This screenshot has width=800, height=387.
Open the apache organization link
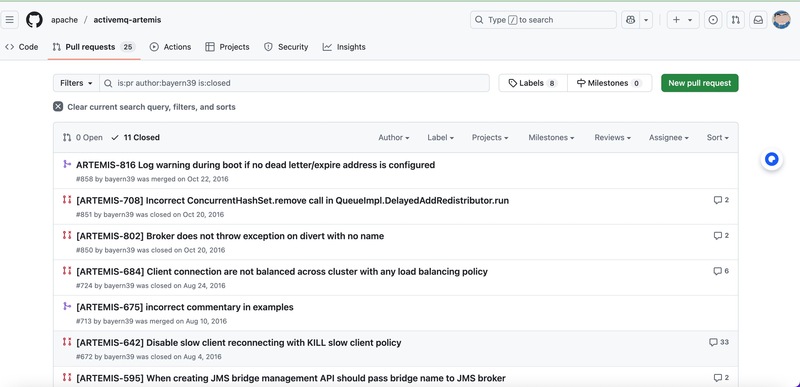click(64, 20)
